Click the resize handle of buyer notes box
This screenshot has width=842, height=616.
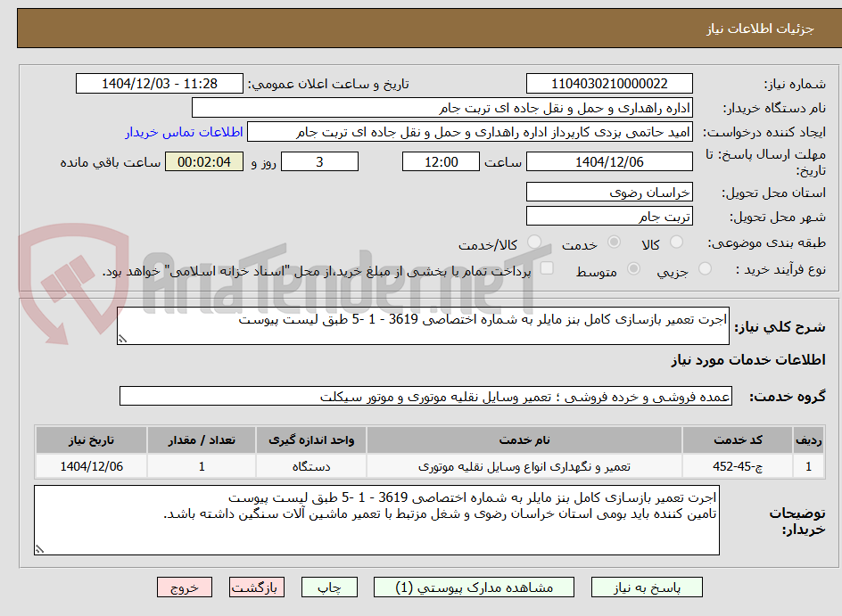pyautogui.click(x=39, y=549)
